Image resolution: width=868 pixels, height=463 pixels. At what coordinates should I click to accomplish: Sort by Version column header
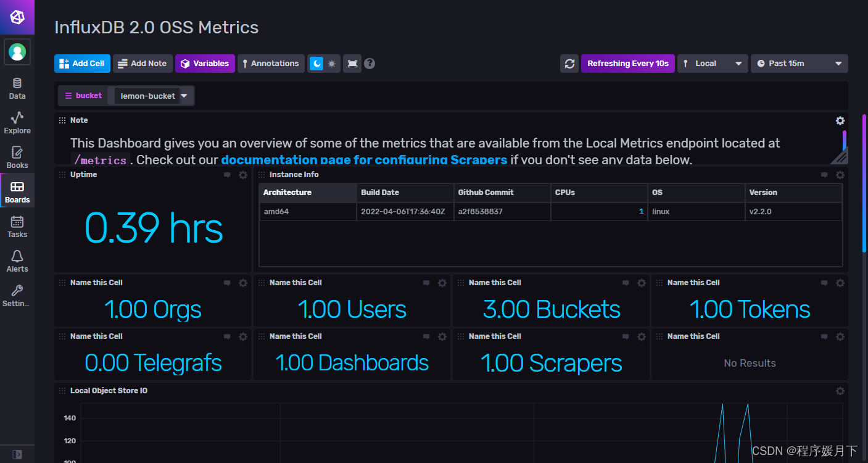(793, 193)
